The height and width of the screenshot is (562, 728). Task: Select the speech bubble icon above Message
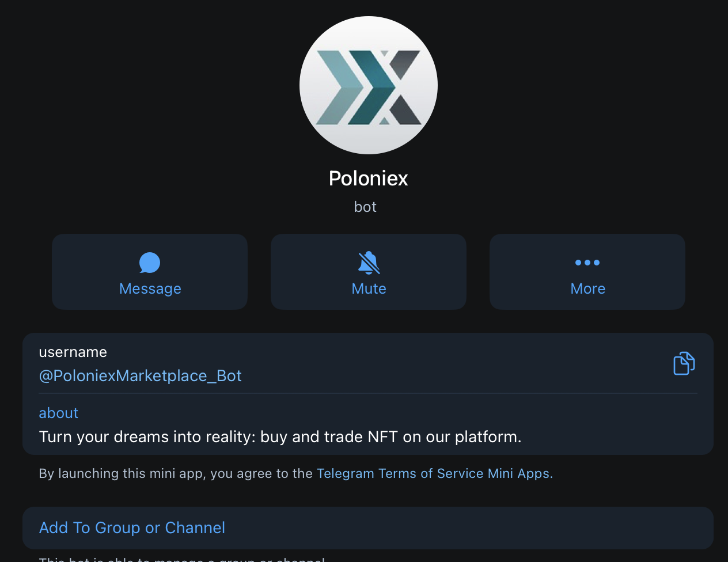pos(149,262)
